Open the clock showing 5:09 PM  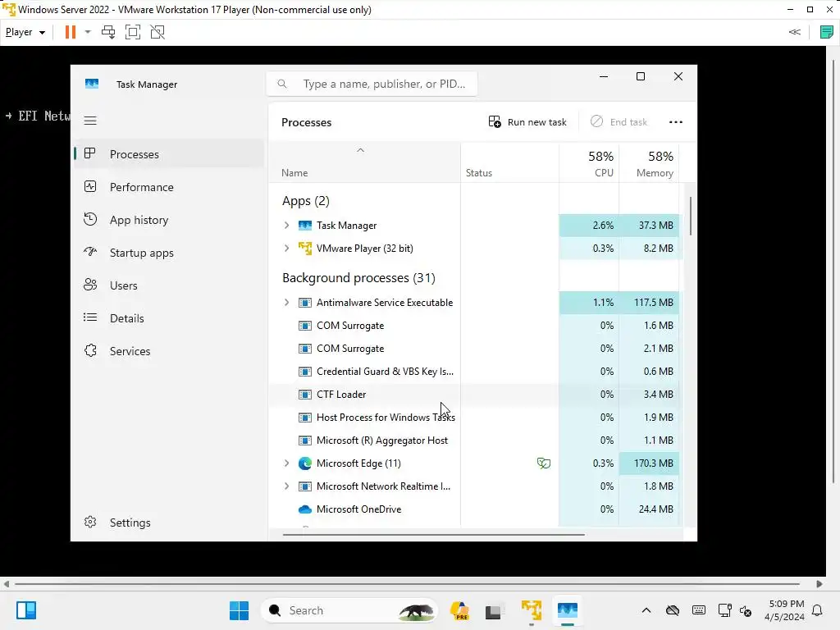784,610
